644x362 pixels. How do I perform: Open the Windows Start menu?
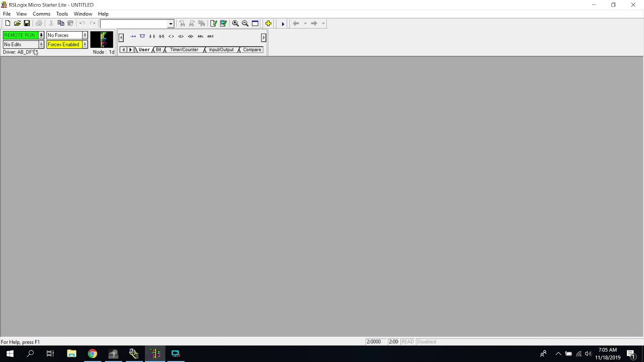click(10, 354)
